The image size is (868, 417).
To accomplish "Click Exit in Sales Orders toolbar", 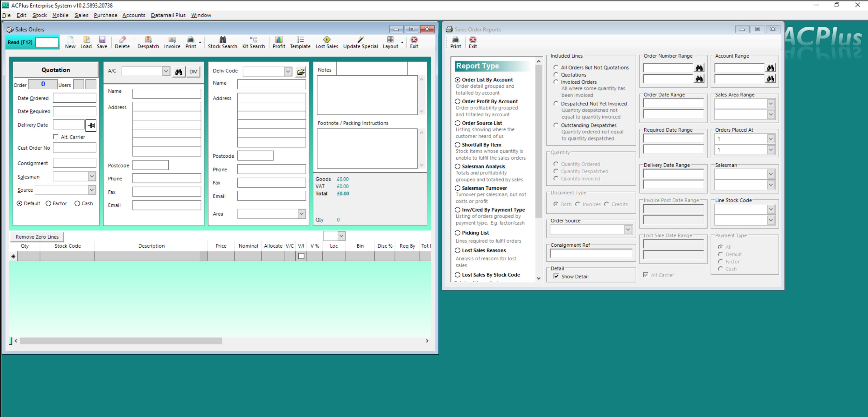I will tap(414, 42).
